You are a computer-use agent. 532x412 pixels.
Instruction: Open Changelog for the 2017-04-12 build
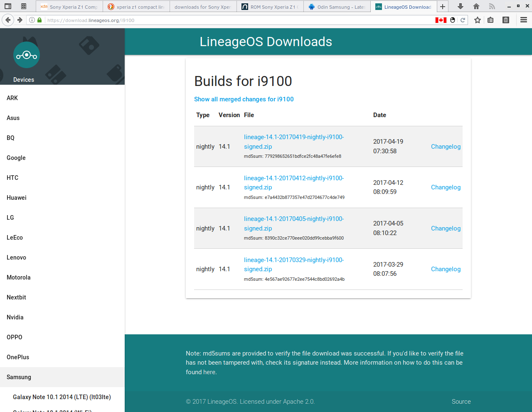(x=446, y=187)
